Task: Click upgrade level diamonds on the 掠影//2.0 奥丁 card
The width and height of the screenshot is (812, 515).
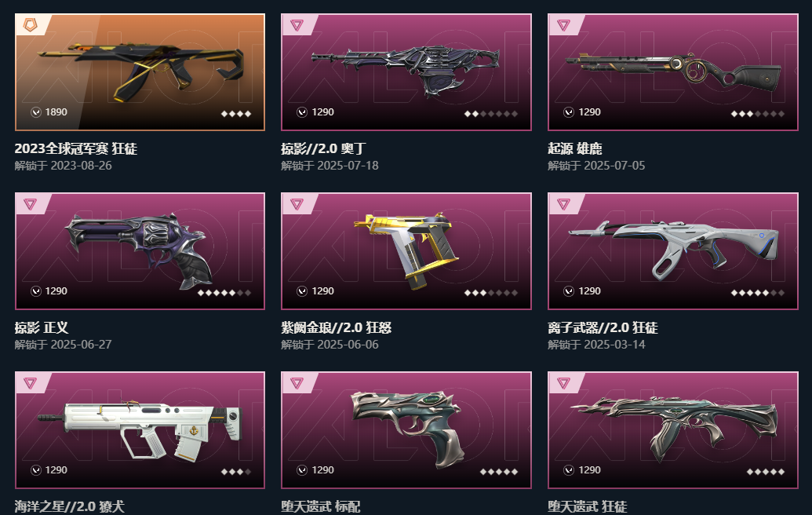Action: (491, 114)
